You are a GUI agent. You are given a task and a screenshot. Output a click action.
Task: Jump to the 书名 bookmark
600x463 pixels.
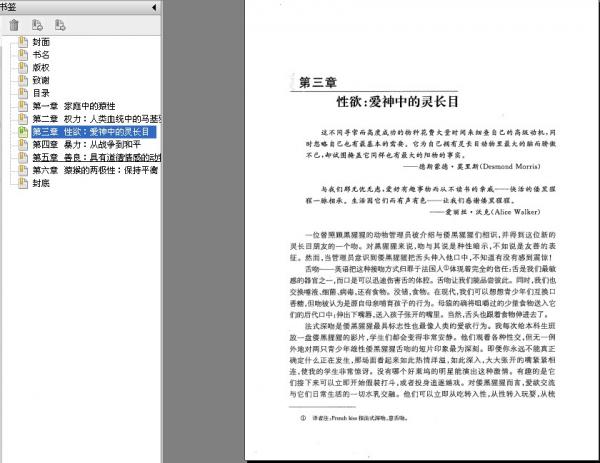coord(41,55)
